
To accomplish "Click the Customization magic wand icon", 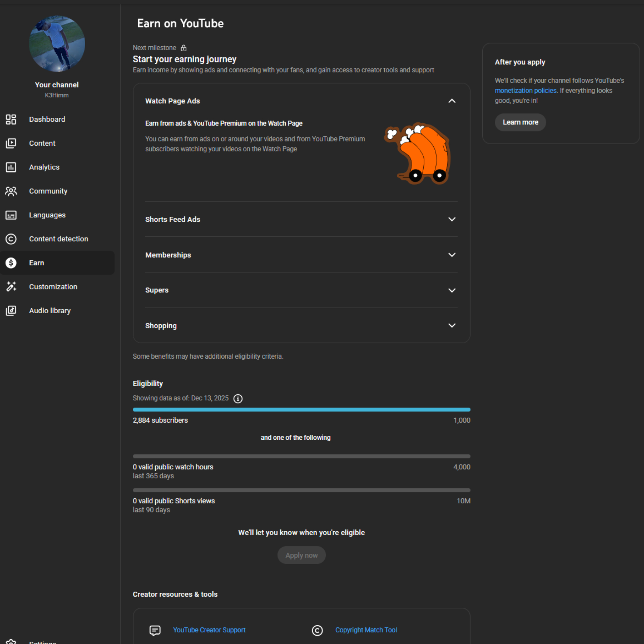I will (11, 287).
